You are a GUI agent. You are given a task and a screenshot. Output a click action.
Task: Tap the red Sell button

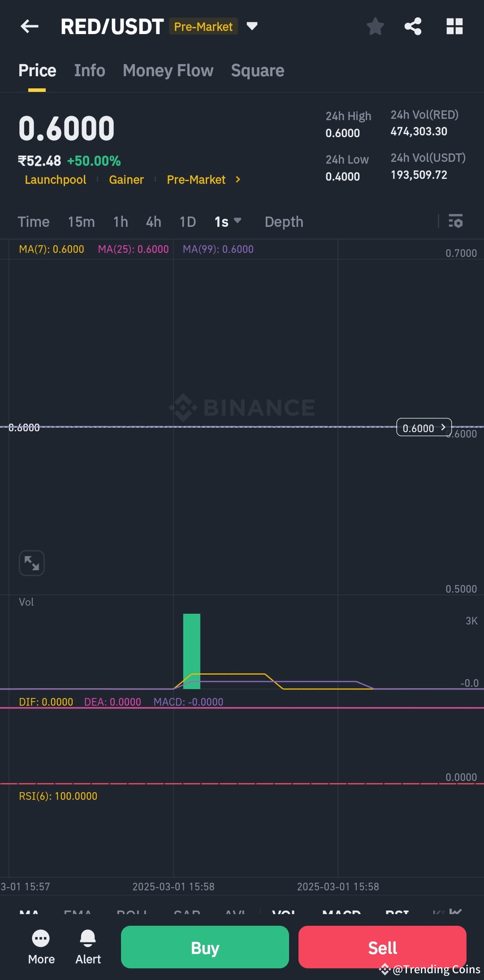coord(382,947)
